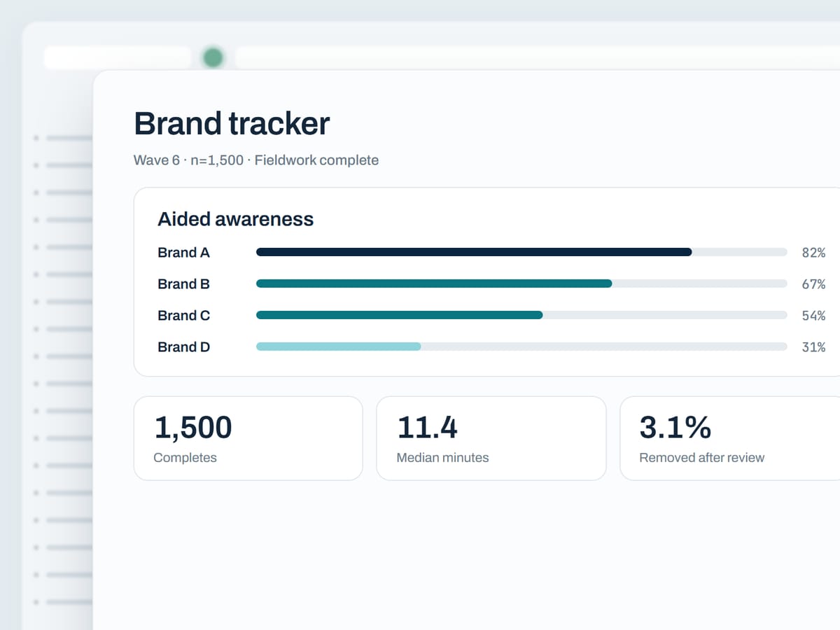Select the Brand B label
This screenshot has height=630, width=840.
183,284
